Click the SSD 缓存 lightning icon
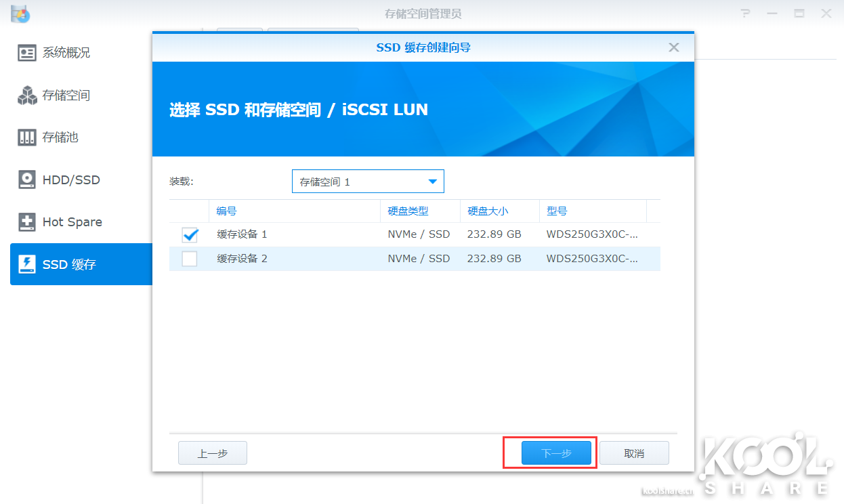Image resolution: width=844 pixels, height=504 pixels. pos(27,264)
